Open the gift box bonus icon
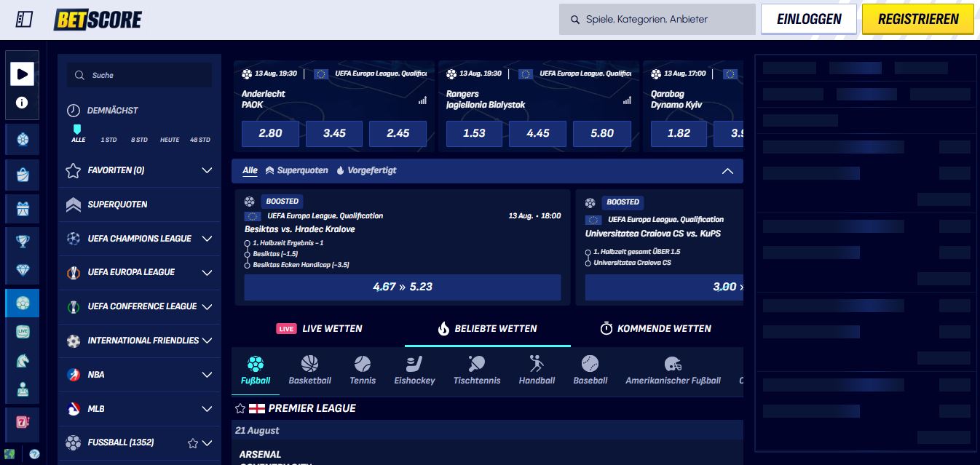The height and width of the screenshot is (465, 980). click(22, 210)
